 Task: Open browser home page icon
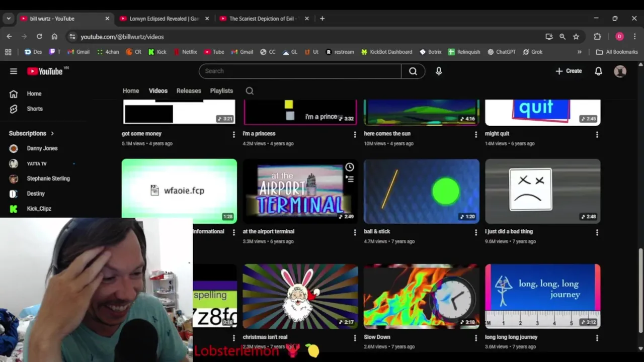[x=54, y=36]
